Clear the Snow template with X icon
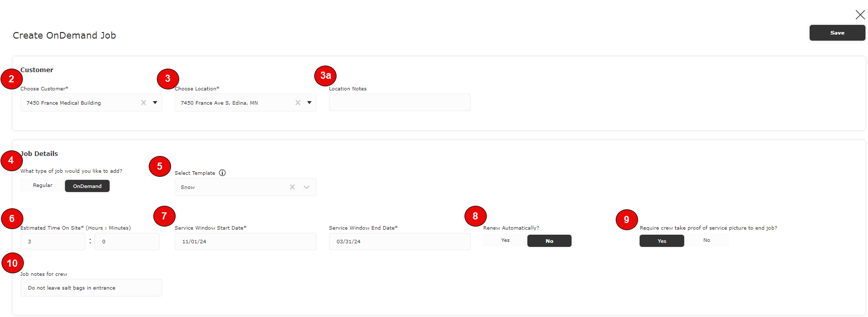This screenshot has width=868, height=317. 292,187
